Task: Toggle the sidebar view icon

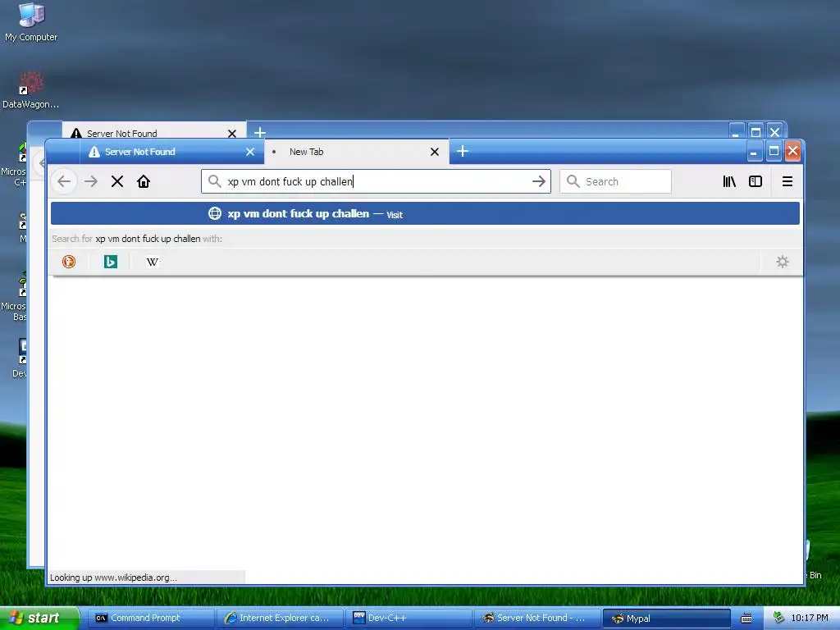Action: 756,181
